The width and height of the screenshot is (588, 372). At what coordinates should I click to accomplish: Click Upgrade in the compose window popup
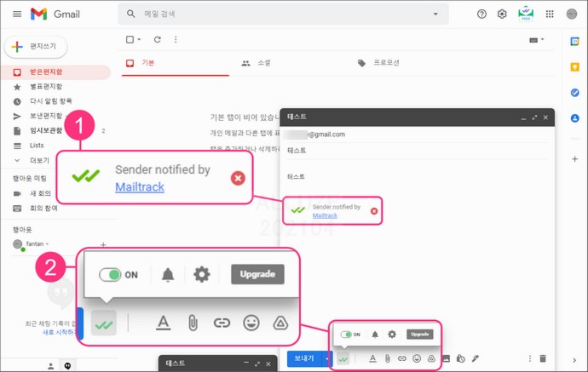pyautogui.click(x=419, y=335)
